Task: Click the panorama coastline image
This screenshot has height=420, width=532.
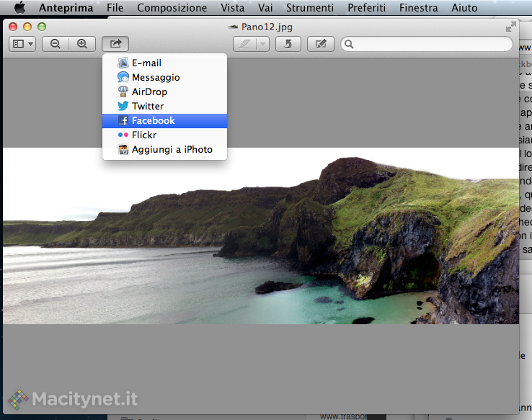Action: (x=261, y=236)
